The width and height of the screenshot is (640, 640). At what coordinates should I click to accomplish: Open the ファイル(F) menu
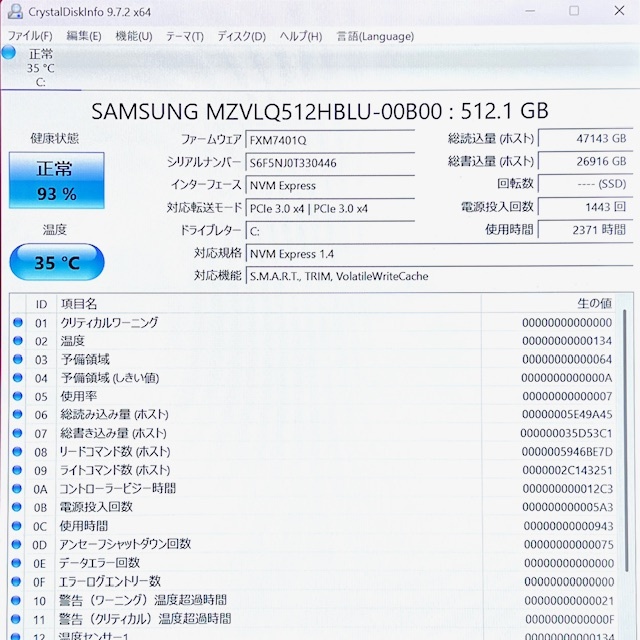click(30, 36)
